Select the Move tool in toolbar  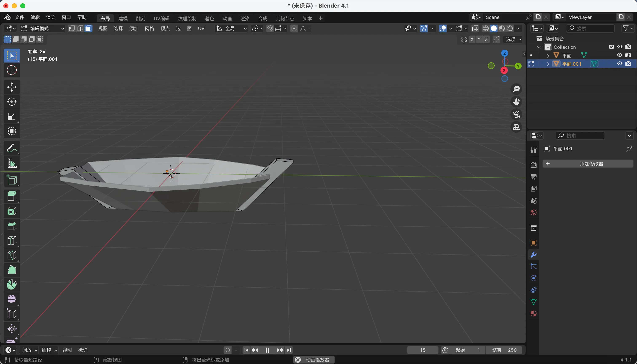(12, 87)
